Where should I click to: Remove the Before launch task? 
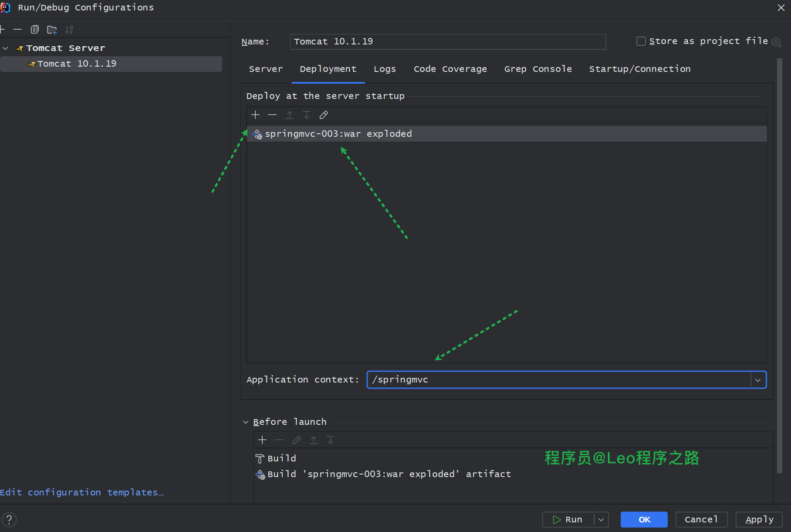point(279,440)
